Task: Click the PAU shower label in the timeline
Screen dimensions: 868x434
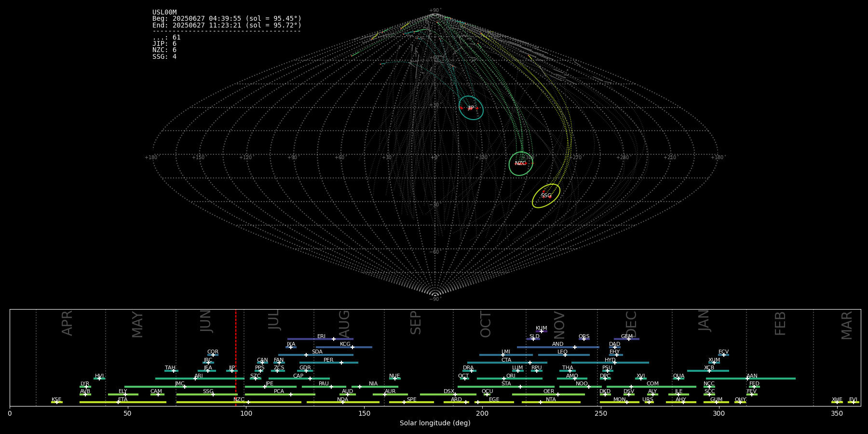Action: [x=324, y=384]
